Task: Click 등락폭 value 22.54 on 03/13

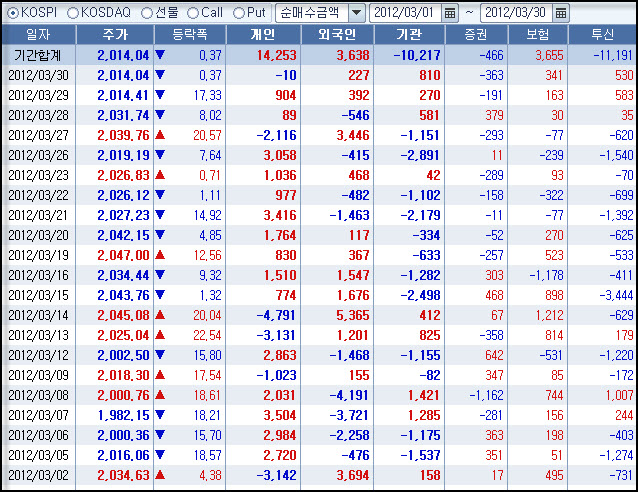Action: (x=208, y=335)
